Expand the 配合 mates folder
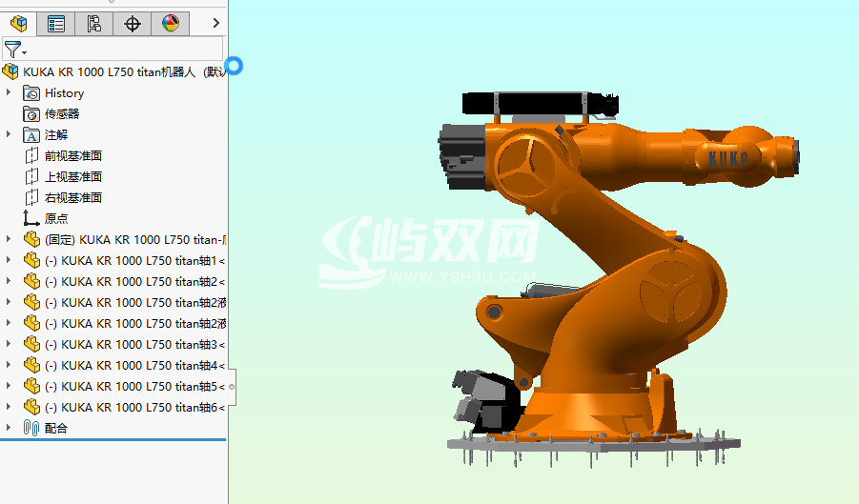Screen dimensions: 859x504 (x=9, y=427)
